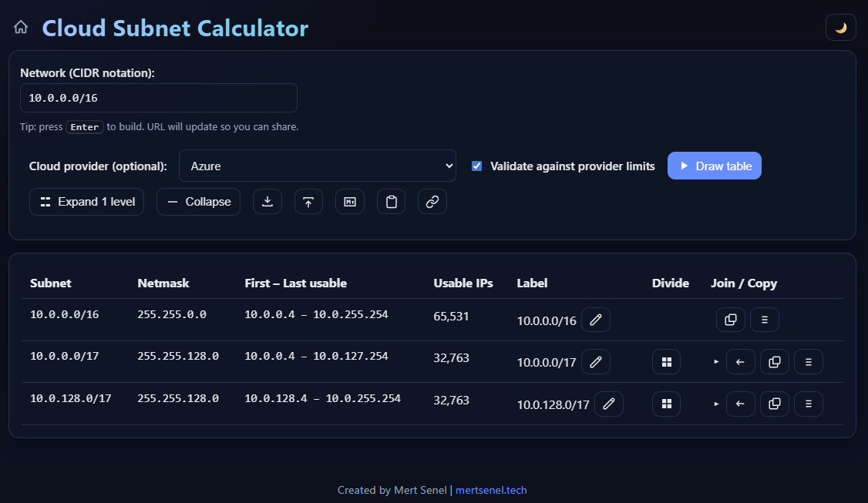This screenshot has height=503, width=868.
Task: Divide the 10.0.128.0/17 subnet
Action: pos(666,404)
